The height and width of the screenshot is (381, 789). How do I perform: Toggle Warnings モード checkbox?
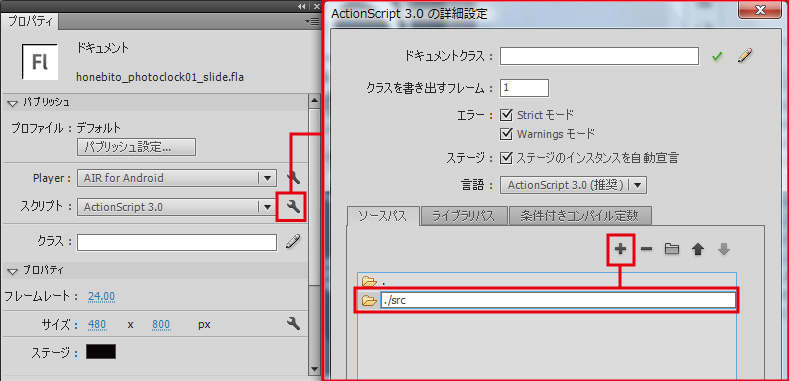[x=506, y=134]
